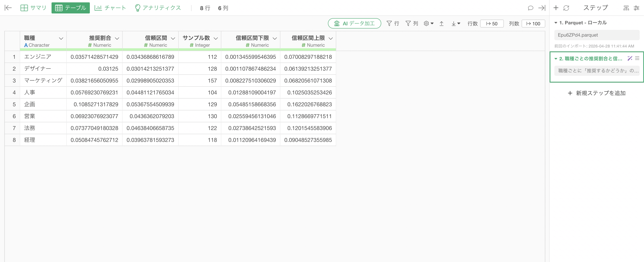This screenshot has width=644, height=262.
Task: Click the AI magic wand icon on step 2
Action: (630, 58)
